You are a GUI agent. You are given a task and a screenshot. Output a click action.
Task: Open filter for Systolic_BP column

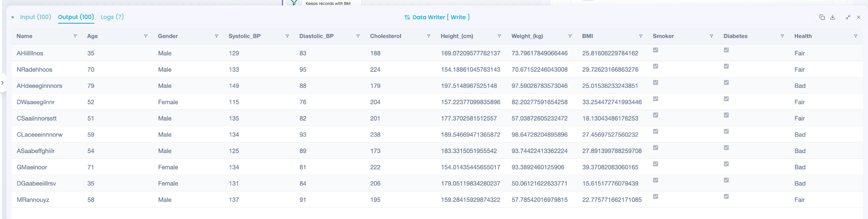(x=287, y=36)
